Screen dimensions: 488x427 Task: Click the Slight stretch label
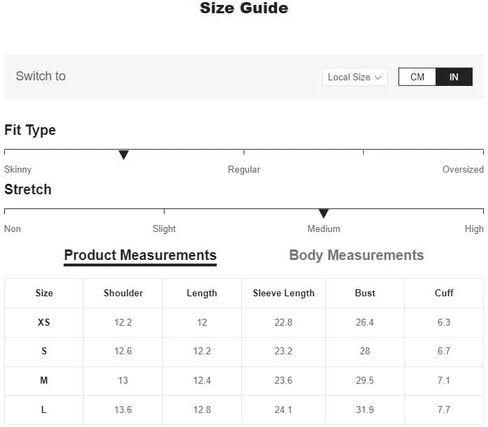point(164,229)
